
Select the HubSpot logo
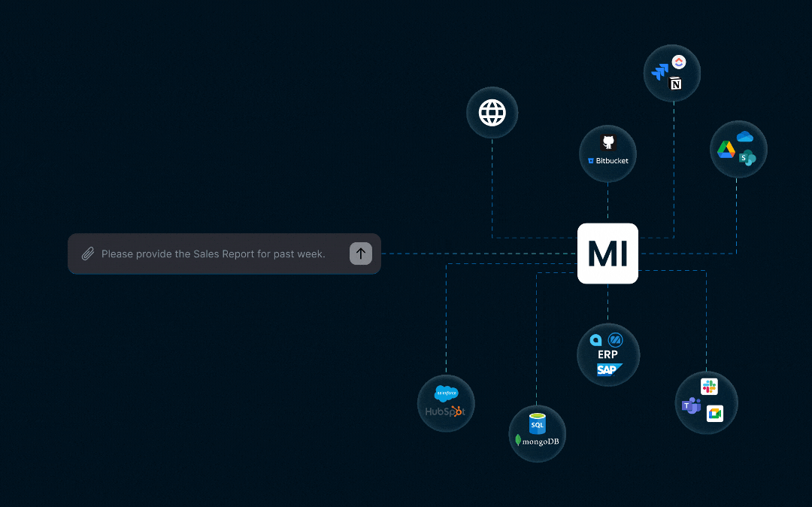coord(445,411)
